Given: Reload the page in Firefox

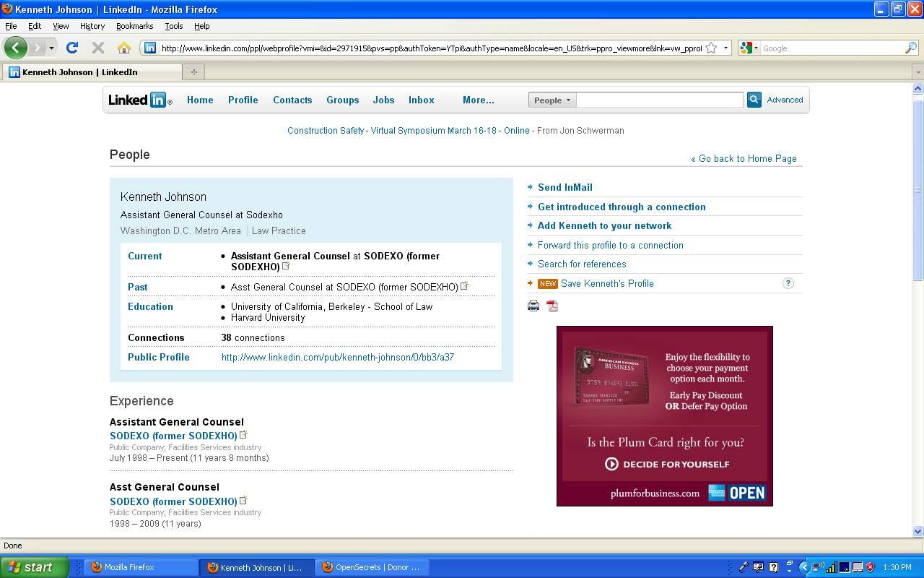Looking at the screenshot, I should (71, 48).
